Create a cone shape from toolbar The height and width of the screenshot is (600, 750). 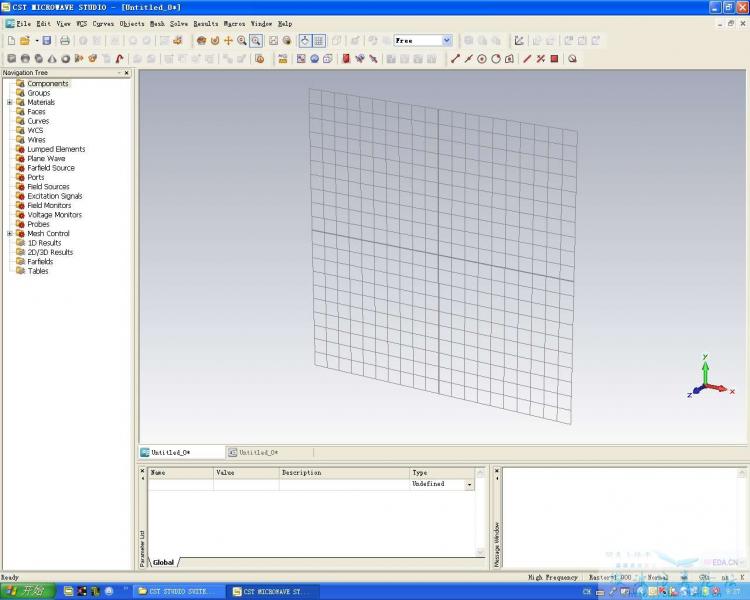[x=52, y=59]
